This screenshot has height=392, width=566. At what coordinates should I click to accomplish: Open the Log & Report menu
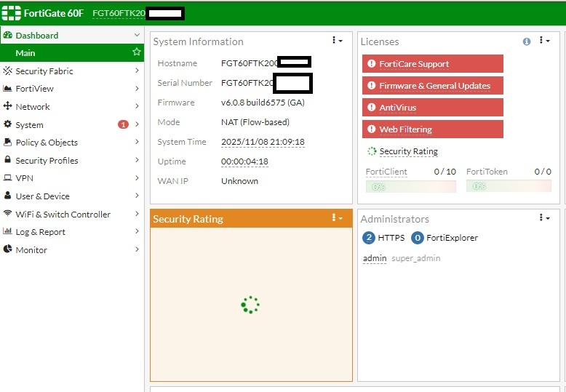click(x=72, y=232)
